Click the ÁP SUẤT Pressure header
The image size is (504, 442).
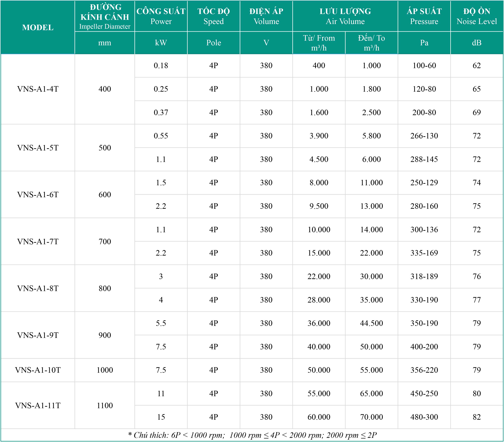pos(424,16)
